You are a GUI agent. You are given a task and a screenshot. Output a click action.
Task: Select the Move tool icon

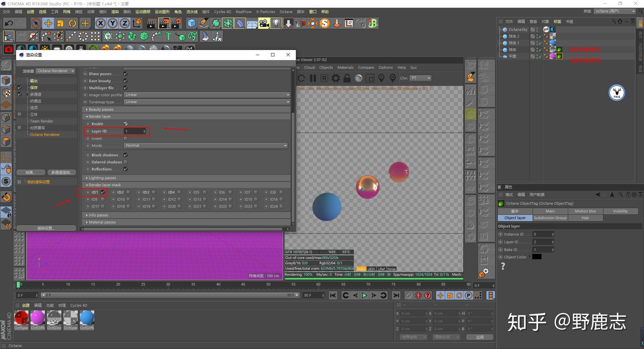coord(48,23)
